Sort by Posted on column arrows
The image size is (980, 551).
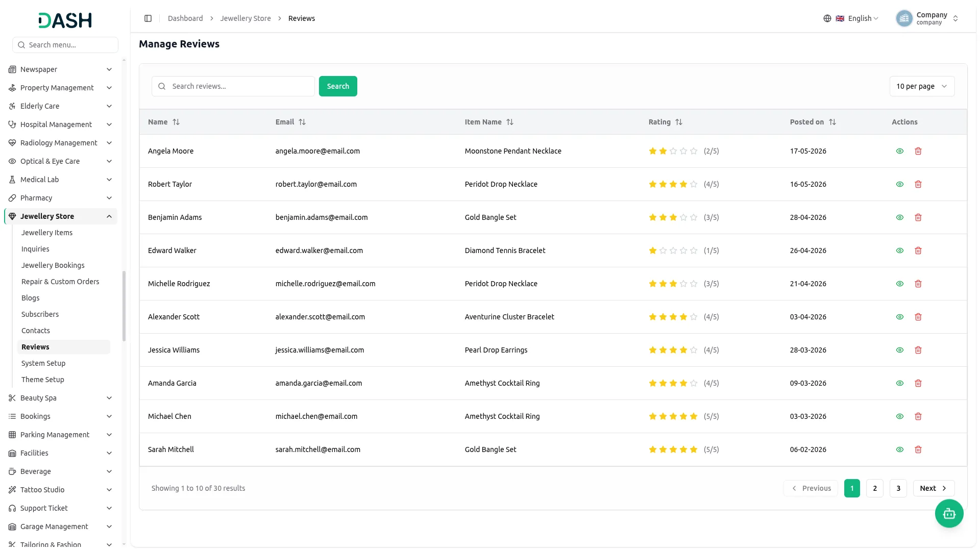pos(832,122)
